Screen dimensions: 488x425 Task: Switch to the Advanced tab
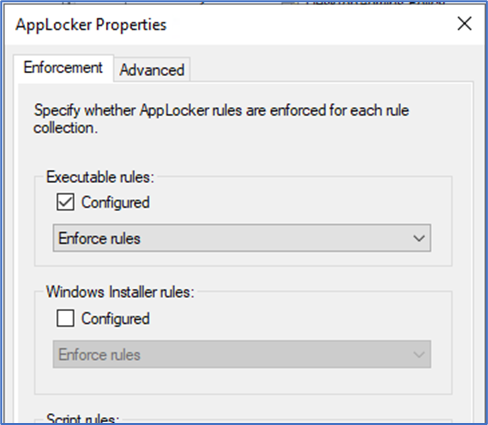152,70
